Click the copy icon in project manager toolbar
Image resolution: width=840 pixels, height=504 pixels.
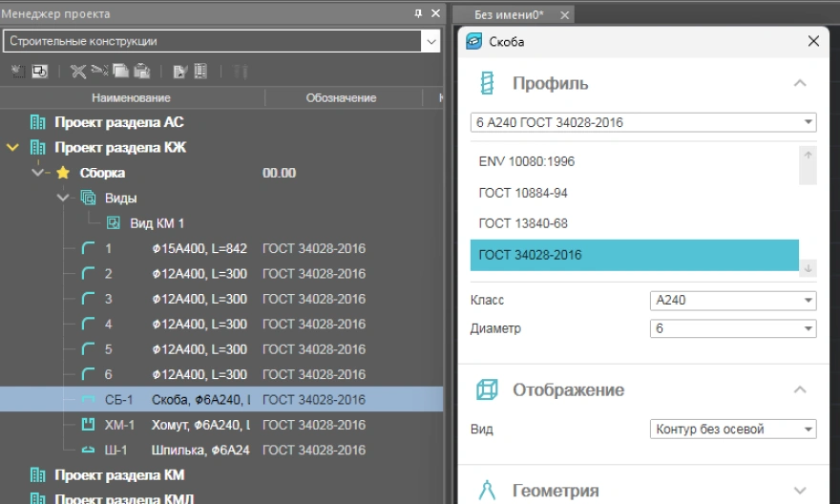click(x=121, y=71)
